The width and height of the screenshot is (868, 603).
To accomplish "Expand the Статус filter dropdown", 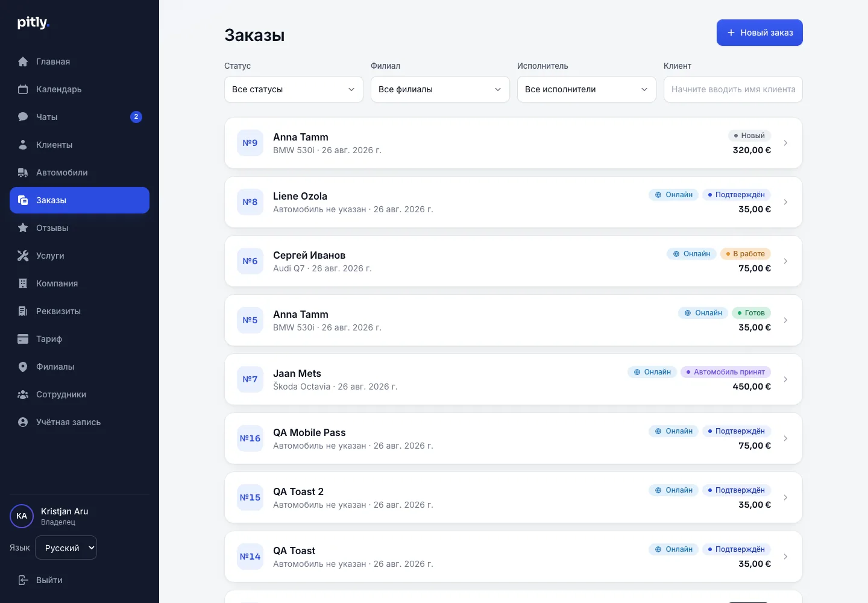I will (294, 89).
